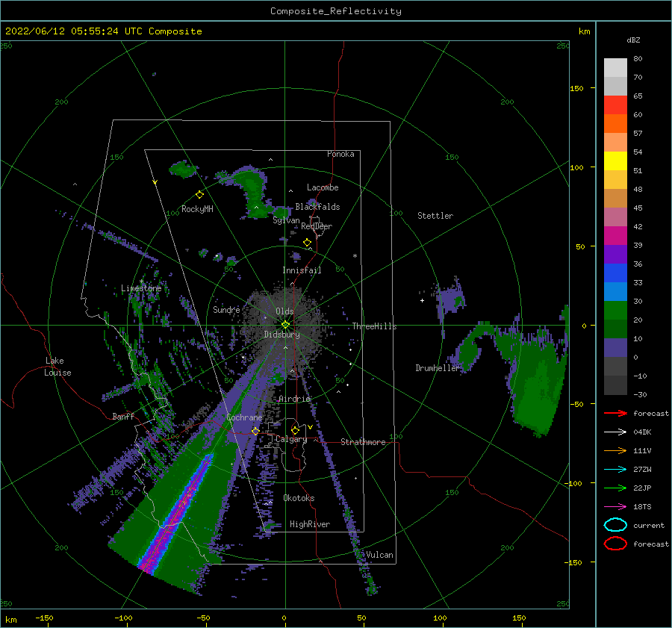Screen dimensions: 672x628
Task: Click the 'Olds' city label
Action: pos(284,311)
